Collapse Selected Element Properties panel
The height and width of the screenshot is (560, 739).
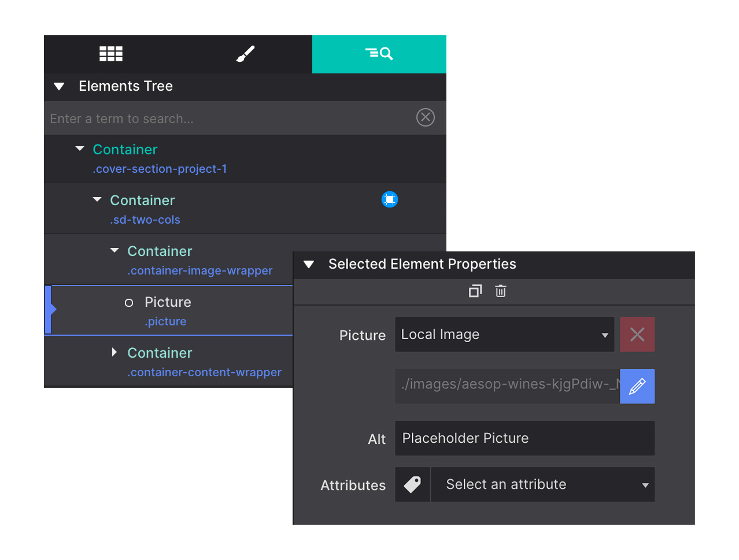point(309,265)
